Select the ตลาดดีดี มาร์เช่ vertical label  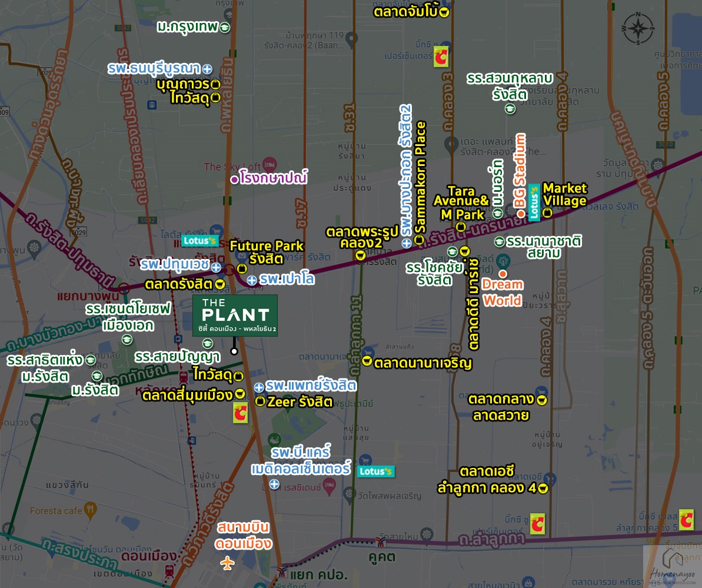[x=474, y=303]
